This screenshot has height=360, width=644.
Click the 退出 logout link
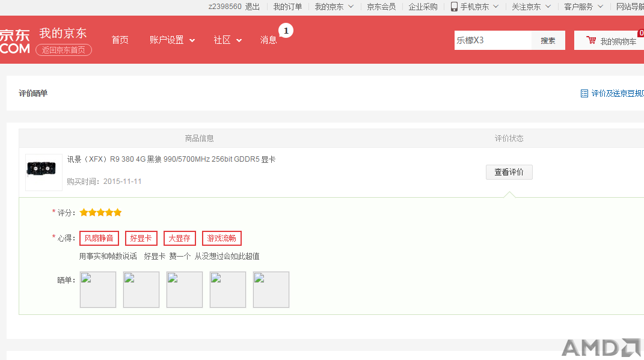(252, 7)
